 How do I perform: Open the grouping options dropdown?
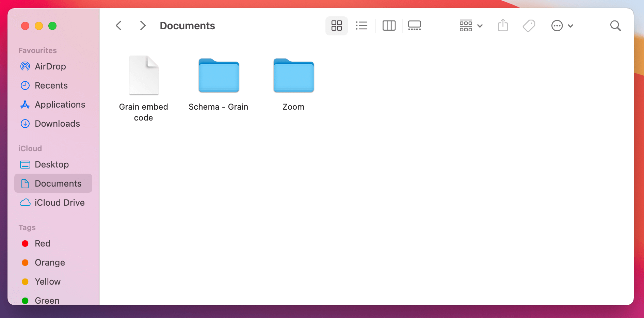tap(471, 26)
